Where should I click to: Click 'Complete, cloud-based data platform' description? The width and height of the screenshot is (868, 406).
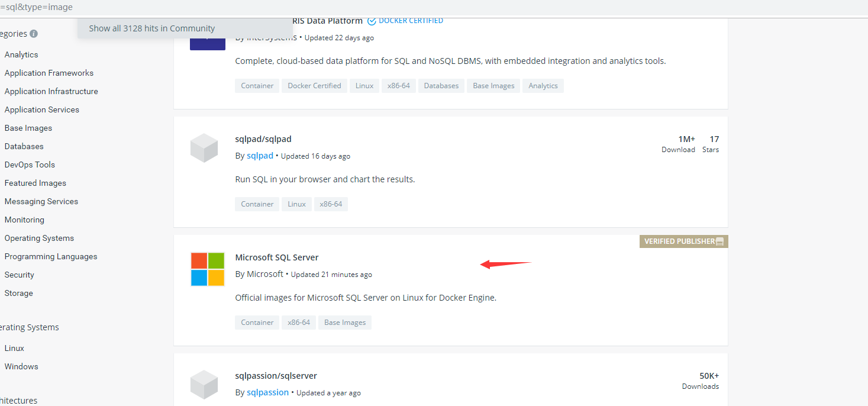click(x=450, y=61)
